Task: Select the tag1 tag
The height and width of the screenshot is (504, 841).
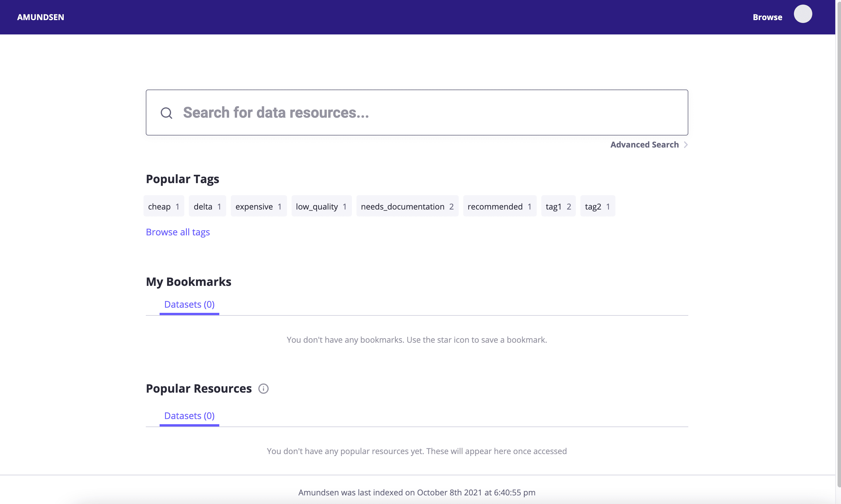Action: click(x=558, y=206)
